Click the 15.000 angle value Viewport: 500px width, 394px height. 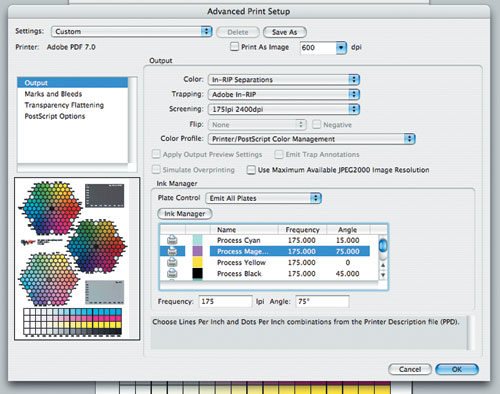(x=347, y=240)
